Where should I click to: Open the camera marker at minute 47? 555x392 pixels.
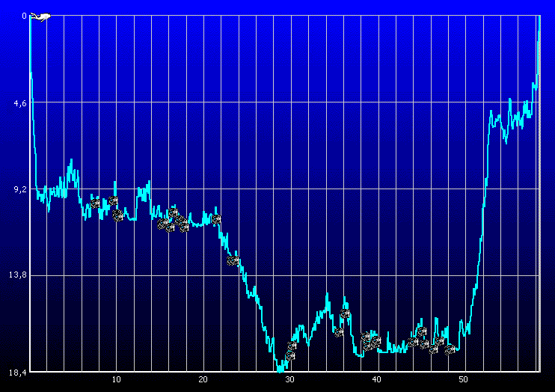[x=439, y=340]
